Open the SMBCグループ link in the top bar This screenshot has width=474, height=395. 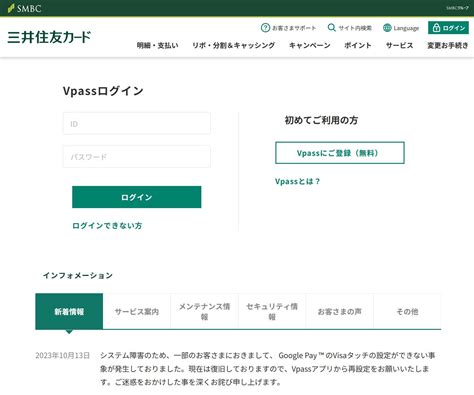point(457,8)
